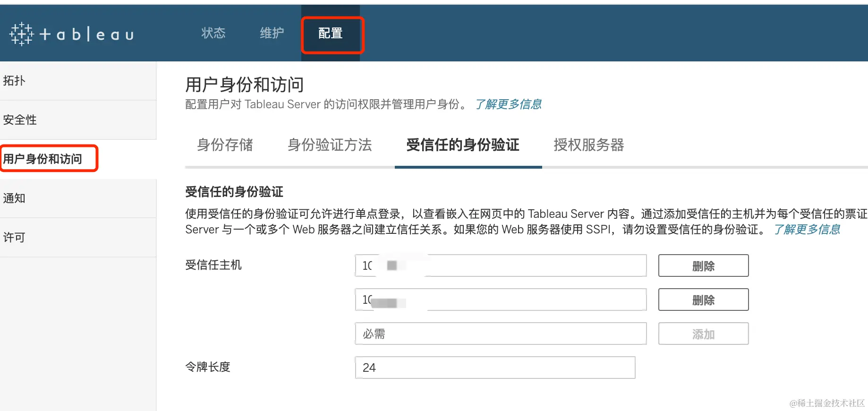This screenshot has height=411, width=868.
Task: Delete the second trusted host entry
Action: tap(704, 300)
